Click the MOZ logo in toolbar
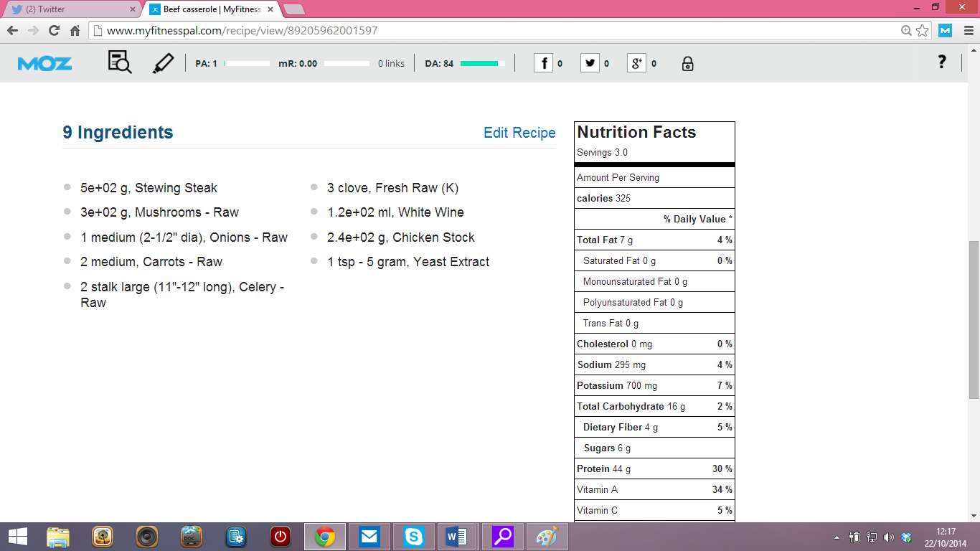The width and height of the screenshot is (980, 551). pyautogui.click(x=44, y=64)
